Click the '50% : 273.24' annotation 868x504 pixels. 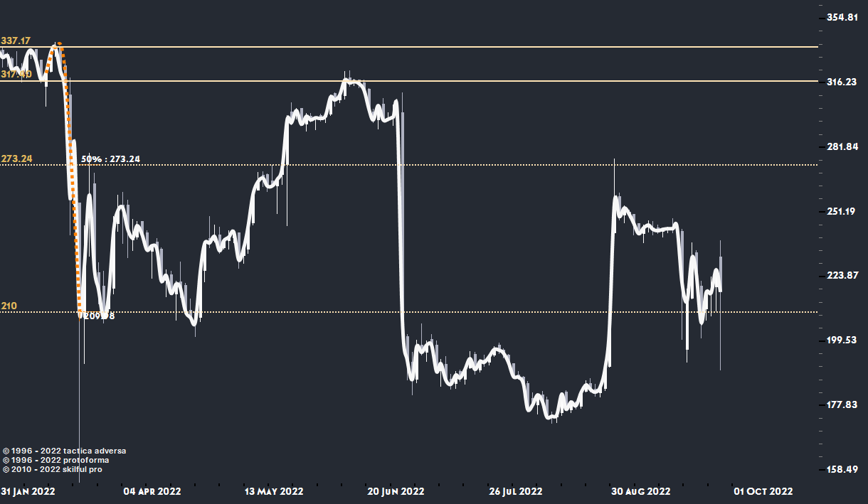[110, 159]
